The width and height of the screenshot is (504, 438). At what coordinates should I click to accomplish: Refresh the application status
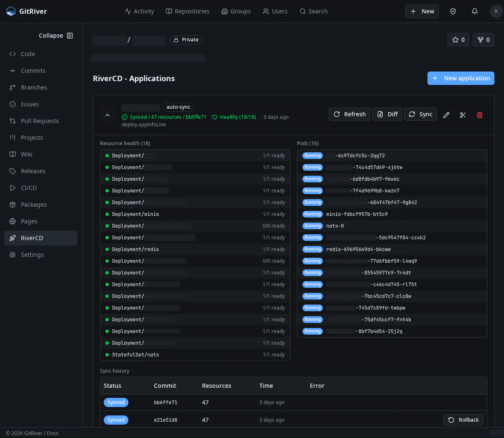[x=350, y=114]
